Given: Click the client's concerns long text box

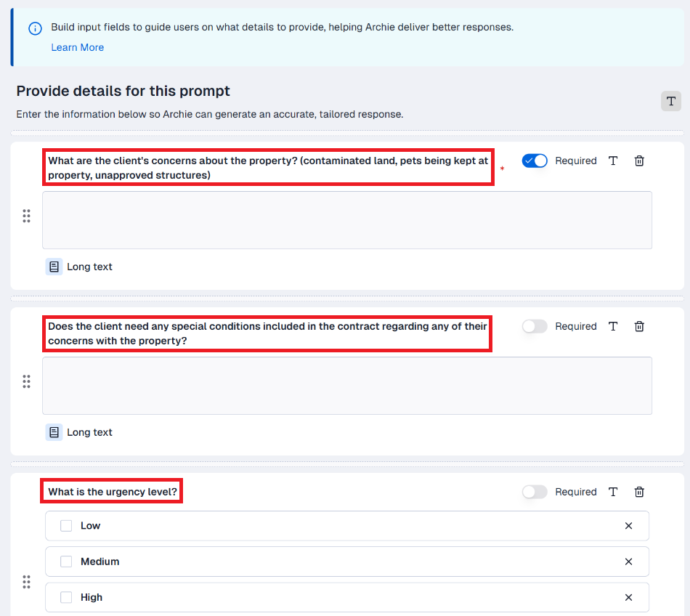Looking at the screenshot, I should pyautogui.click(x=347, y=220).
